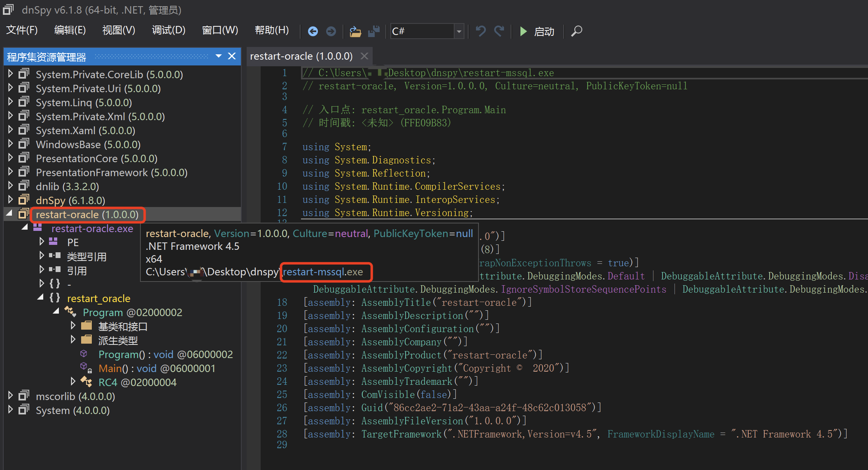Open the 调试(D) menu
Screen dimensions: 868x470
(x=168, y=30)
